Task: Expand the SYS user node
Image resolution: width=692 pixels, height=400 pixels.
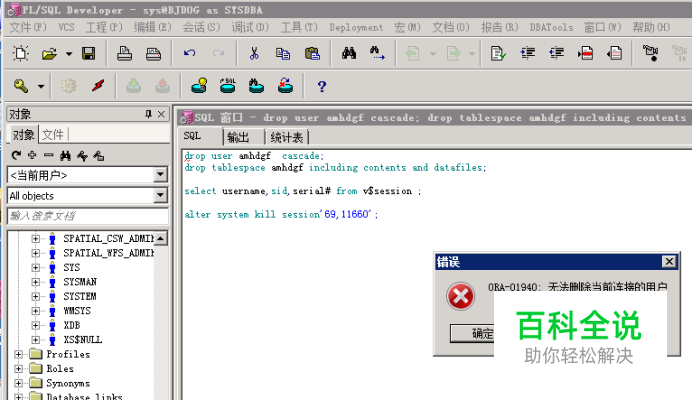Action: point(36,268)
